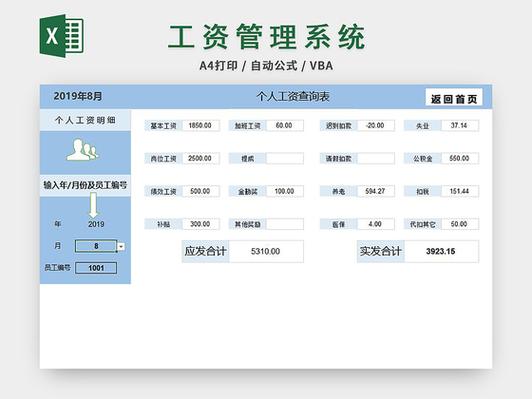This screenshot has width=532, height=399.
Task: Select the 应发合计 total 5310.00
Action: coord(266,251)
